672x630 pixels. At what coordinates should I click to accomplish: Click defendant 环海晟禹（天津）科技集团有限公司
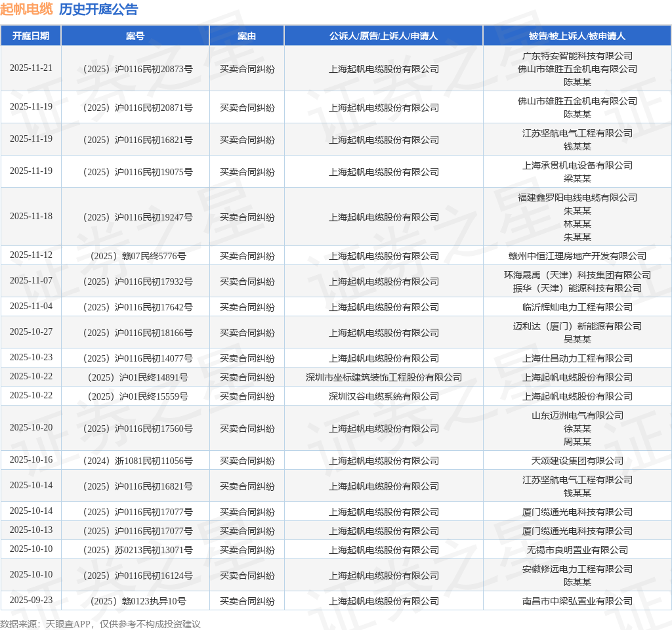577,275
